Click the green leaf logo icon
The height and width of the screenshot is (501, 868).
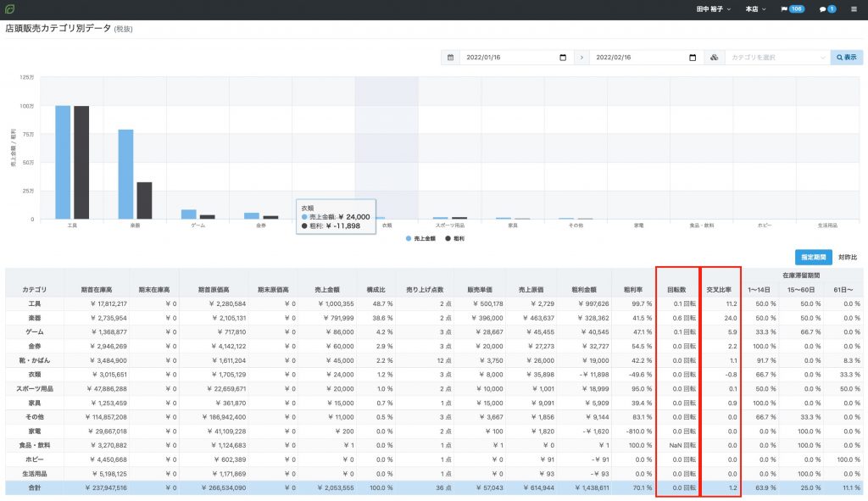point(9,9)
